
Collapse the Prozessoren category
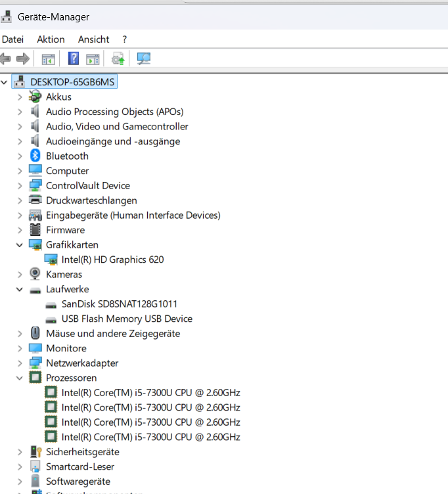click(20, 378)
